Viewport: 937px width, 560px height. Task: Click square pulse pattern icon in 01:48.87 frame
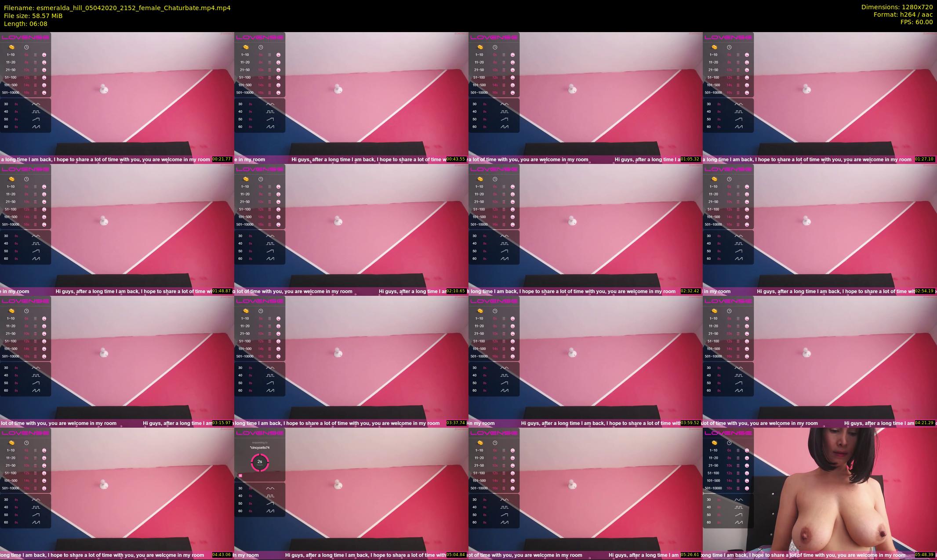coord(36,244)
